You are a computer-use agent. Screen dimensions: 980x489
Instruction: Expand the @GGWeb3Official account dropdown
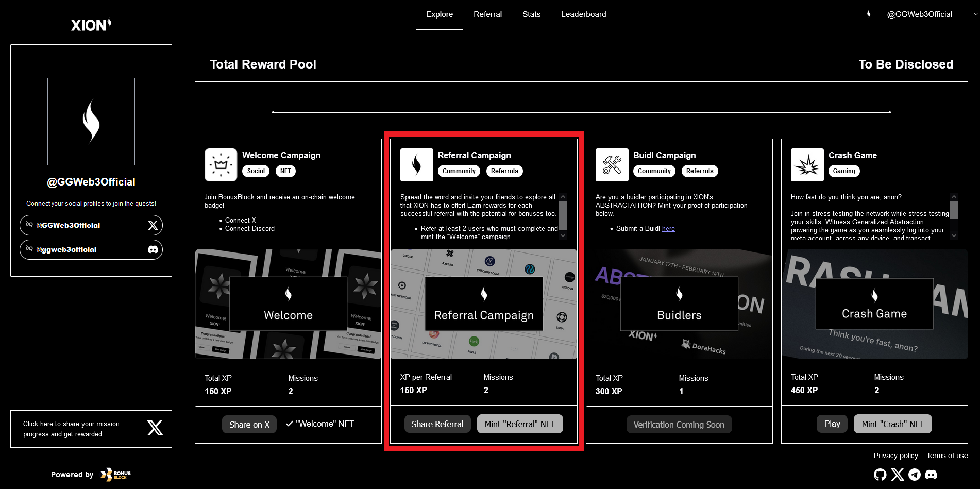pyautogui.click(x=975, y=14)
